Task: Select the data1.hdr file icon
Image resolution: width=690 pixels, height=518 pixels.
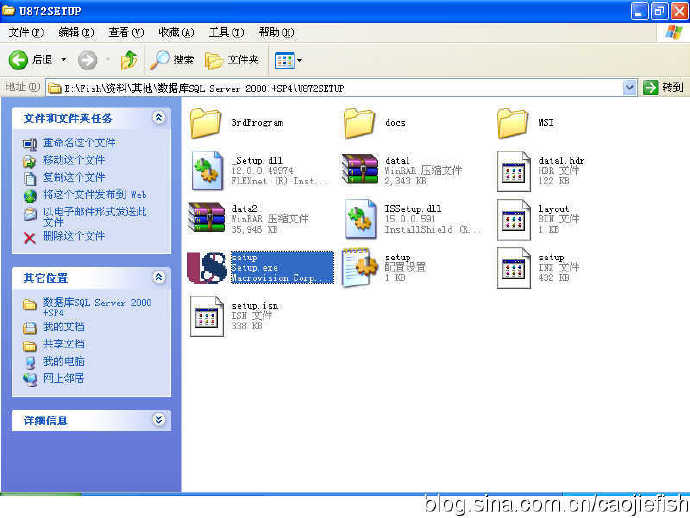Action: point(514,171)
